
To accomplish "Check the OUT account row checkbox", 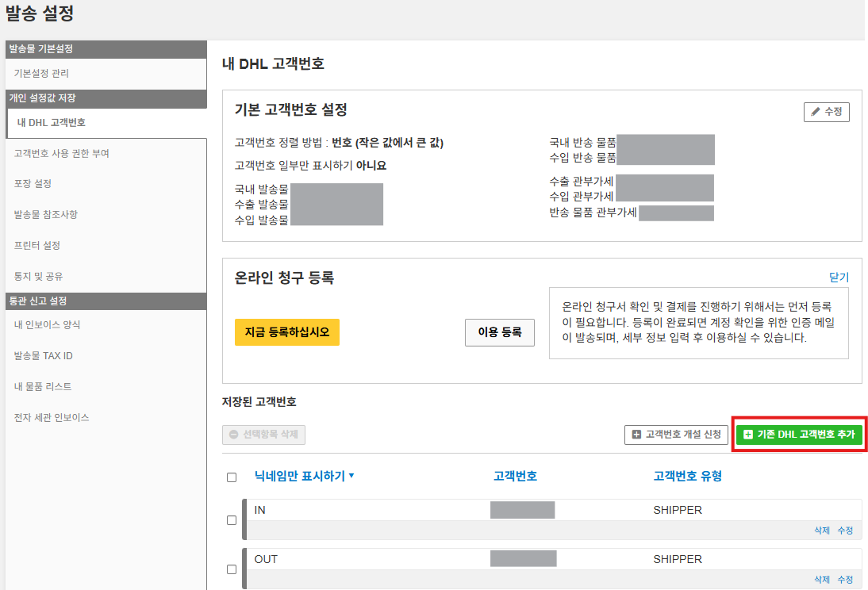I will pos(232,569).
